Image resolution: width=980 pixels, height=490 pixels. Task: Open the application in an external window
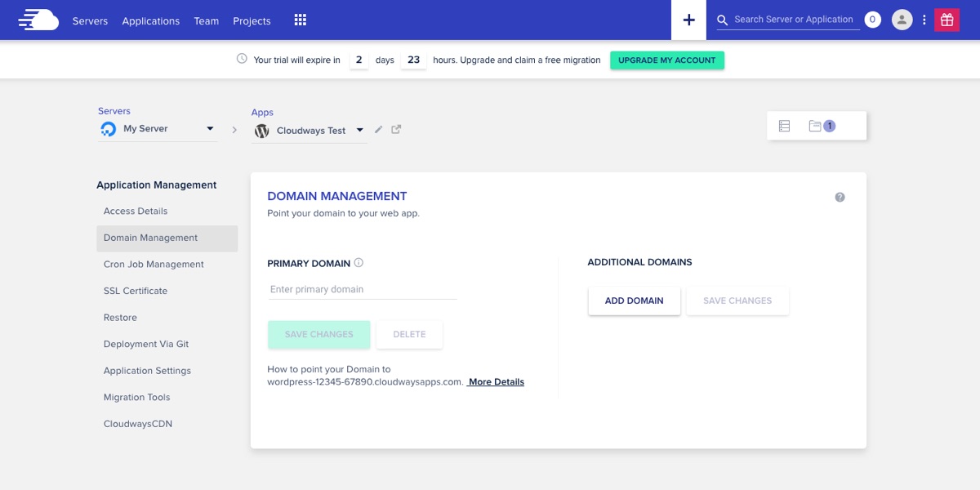coord(396,129)
